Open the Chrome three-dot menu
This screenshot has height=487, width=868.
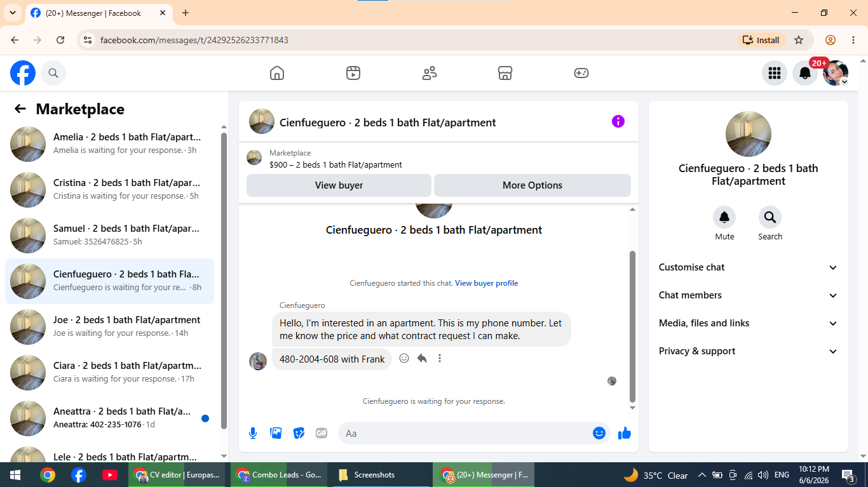tap(853, 40)
